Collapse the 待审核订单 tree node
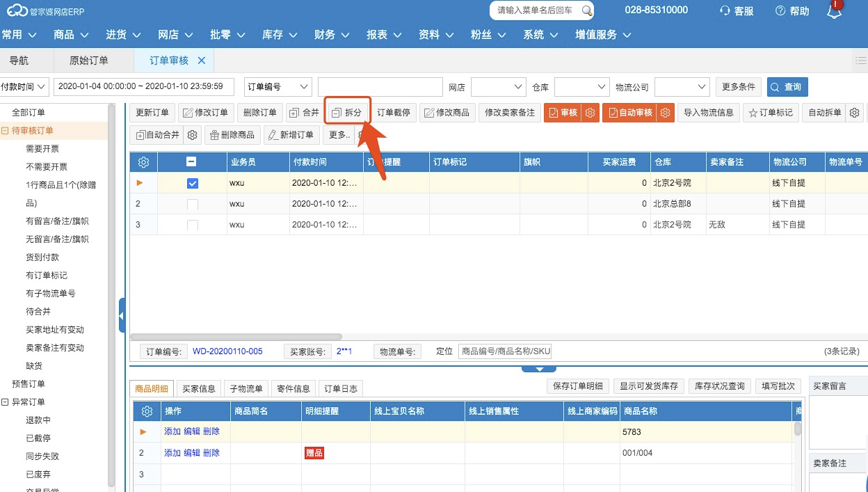Viewport: 868px width, 492px height. [5, 130]
